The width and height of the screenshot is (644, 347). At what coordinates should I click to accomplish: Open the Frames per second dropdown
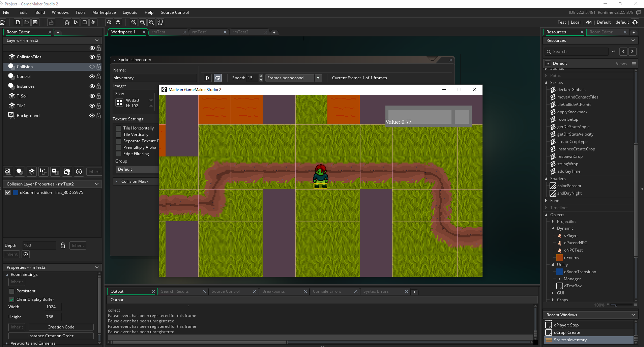(x=318, y=78)
